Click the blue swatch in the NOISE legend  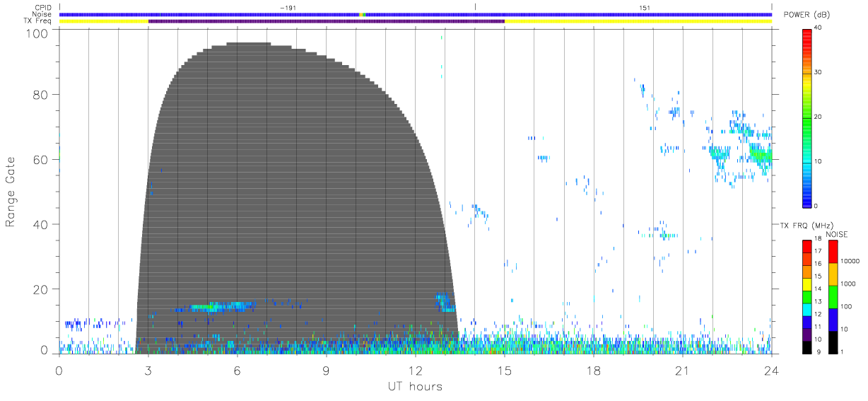[x=833, y=320]
